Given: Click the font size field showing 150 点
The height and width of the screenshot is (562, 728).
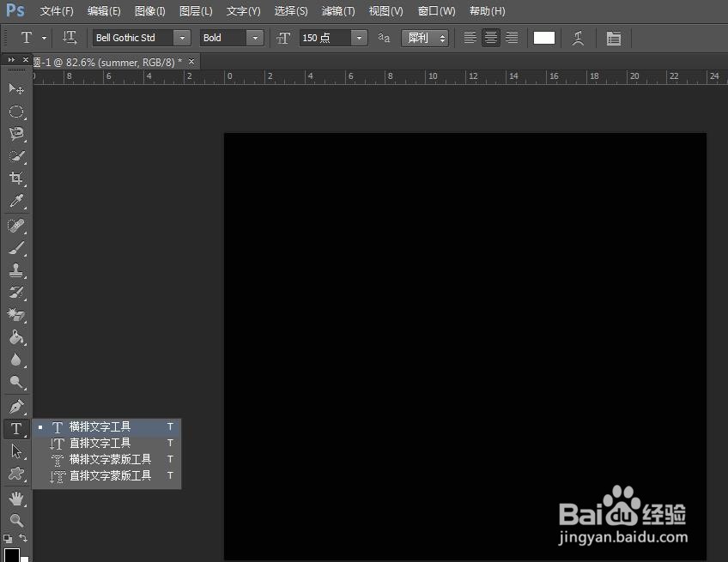Looking at the screenshot, I should (x=325, y=38).
